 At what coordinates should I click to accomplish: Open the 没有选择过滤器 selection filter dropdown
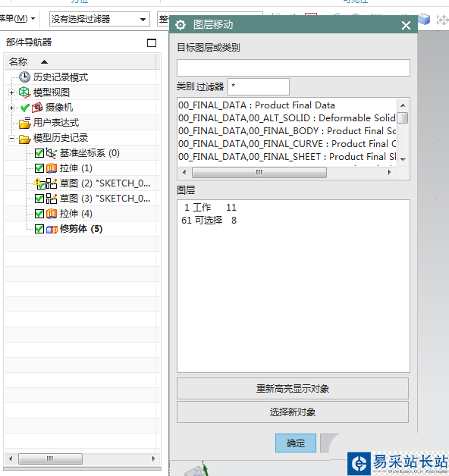pos(99,19)
